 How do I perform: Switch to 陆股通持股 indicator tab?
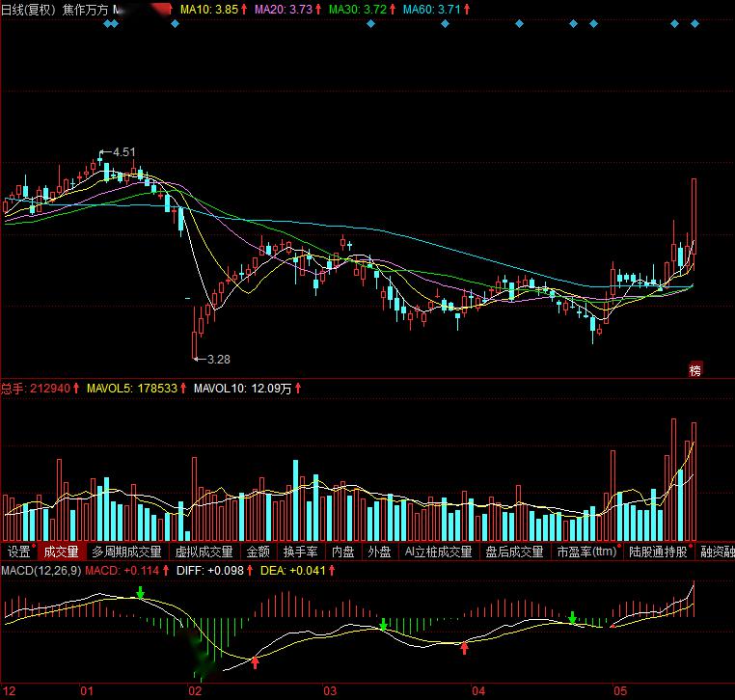pyautogui.click(x=658, y=552)
